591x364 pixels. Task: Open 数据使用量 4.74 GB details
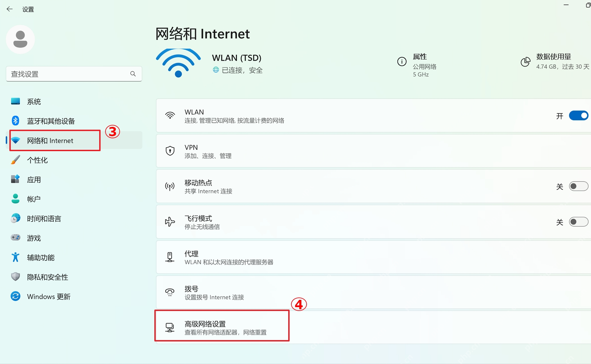click(x=555, y=61)
